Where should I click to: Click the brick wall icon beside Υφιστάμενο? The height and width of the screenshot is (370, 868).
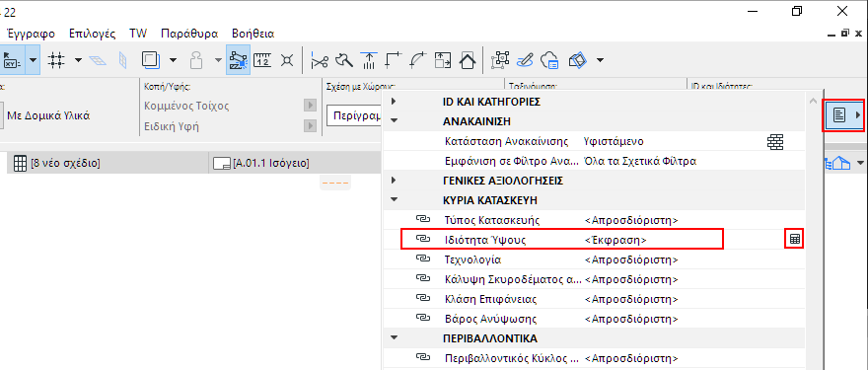(x=775, y=142)
